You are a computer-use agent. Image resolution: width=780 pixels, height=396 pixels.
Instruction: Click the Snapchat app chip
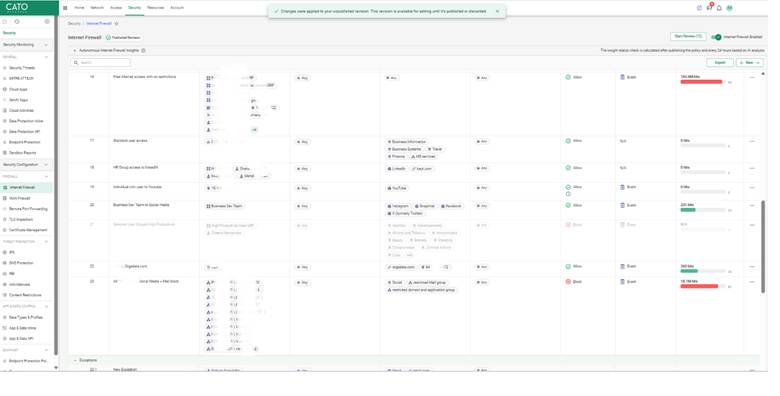(x=425, y=206)
